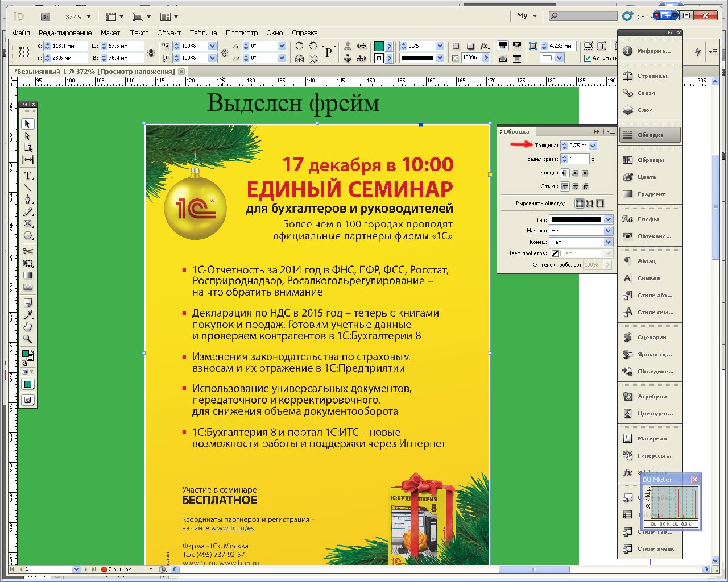728x582 pixels.
Task: Choose projecting cap for Концы
Action: (x=585, y=173)
